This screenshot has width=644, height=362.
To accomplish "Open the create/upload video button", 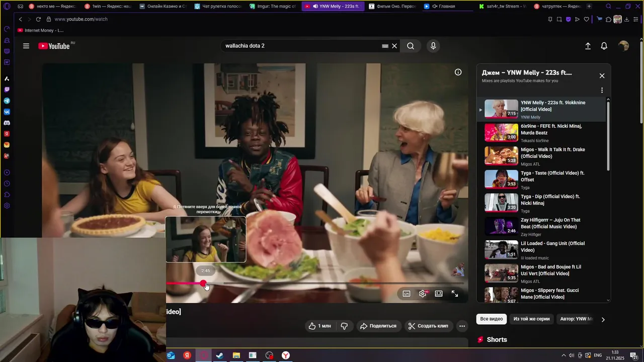I will point(588,46).
